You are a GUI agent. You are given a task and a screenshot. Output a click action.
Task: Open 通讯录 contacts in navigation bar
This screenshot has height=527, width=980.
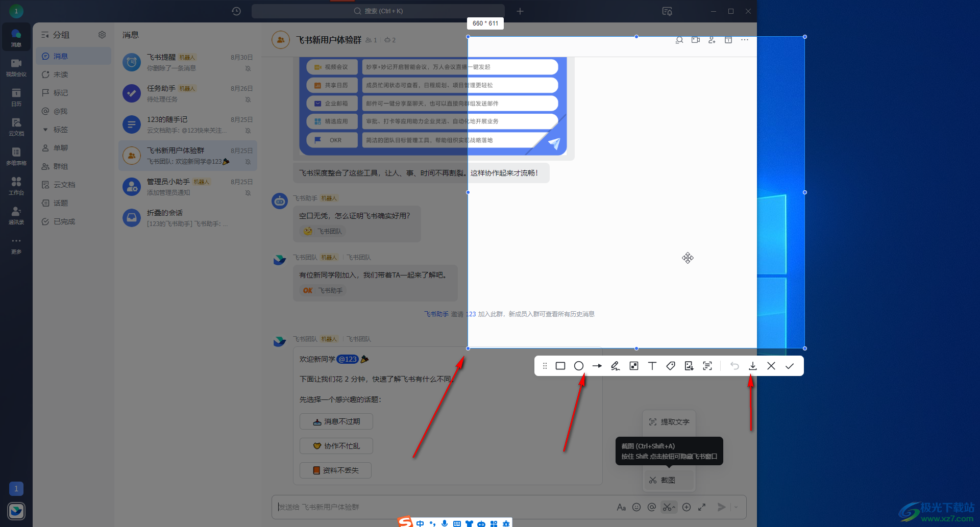click(16, 215)
